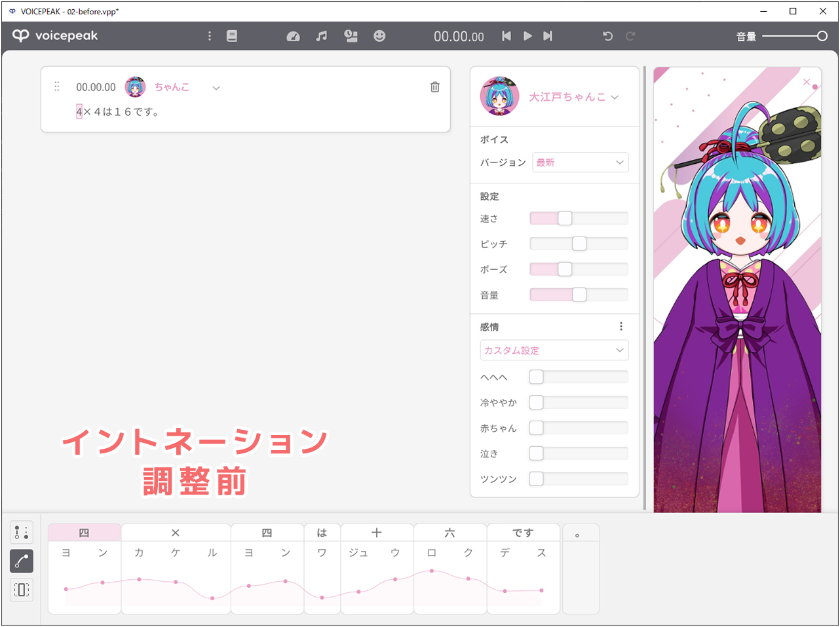
Task: Grab the block drag handle
Action: [x=57, y=86]
